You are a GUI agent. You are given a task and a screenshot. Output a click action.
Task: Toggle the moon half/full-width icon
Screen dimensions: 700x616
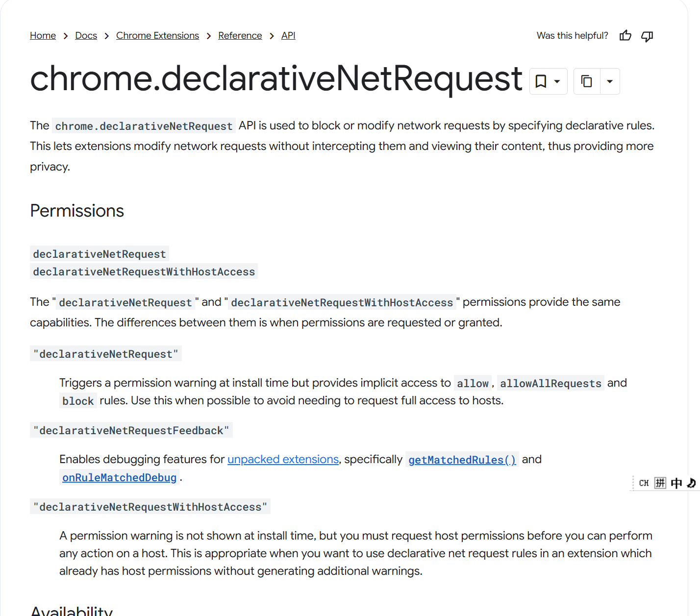[691, 483]
